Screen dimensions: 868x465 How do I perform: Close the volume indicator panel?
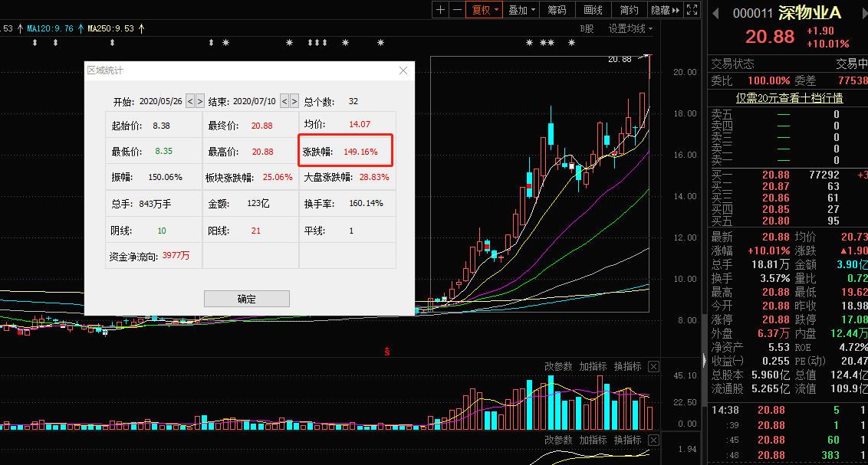tap(653, 367)
